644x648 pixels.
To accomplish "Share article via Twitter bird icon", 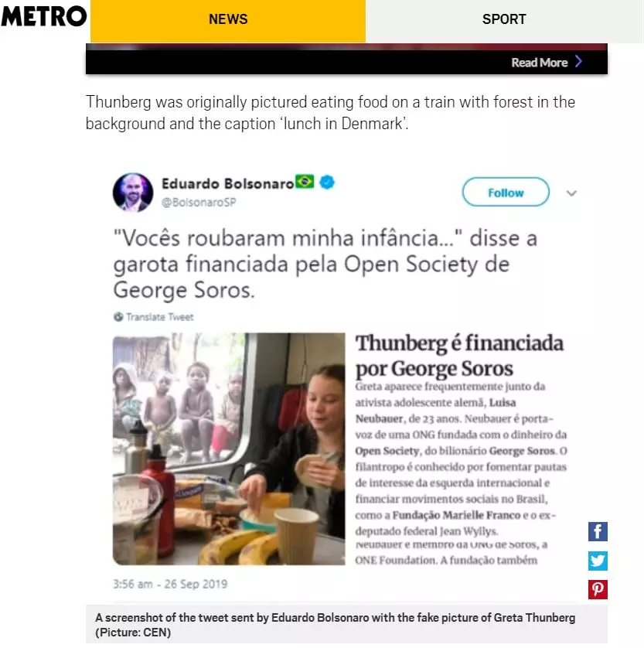I will pos(598,561).
